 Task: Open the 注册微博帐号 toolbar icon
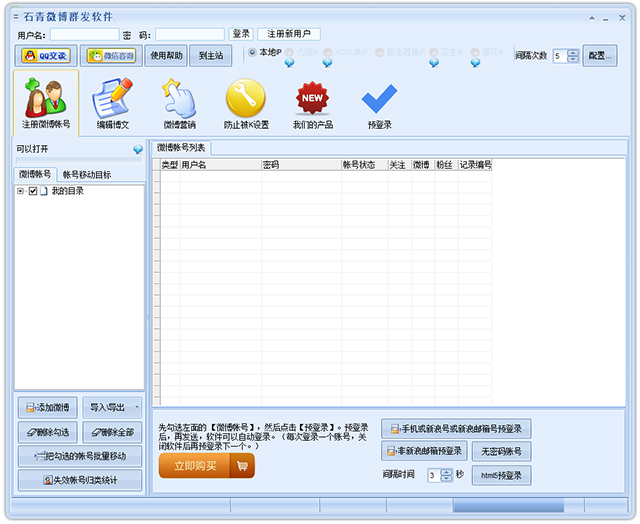(46, 103)
